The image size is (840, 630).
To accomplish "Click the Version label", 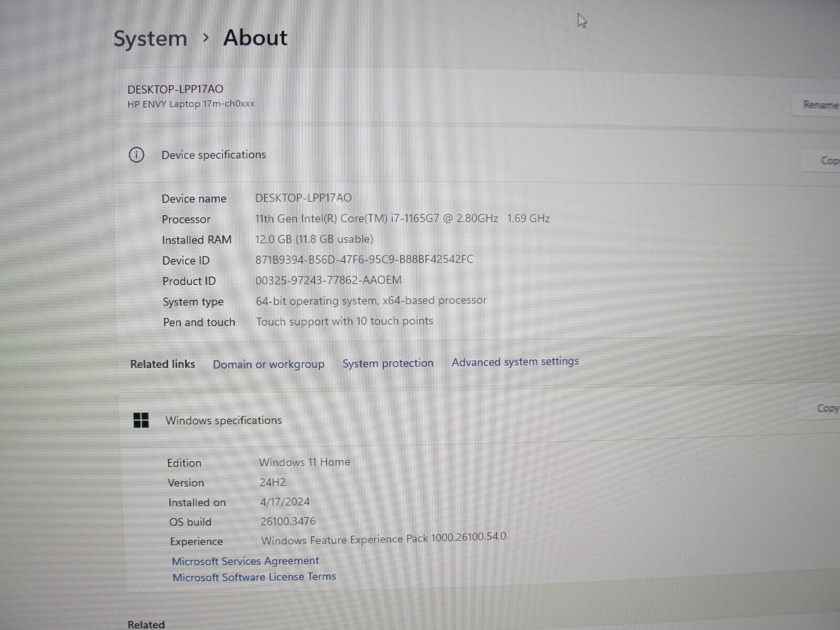I will pos(186,483).
